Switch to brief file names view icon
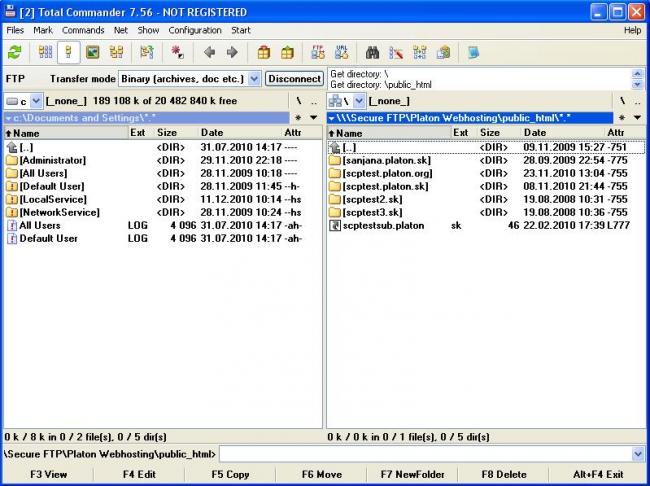The image size is (650, 486). (x=46, y=53)
